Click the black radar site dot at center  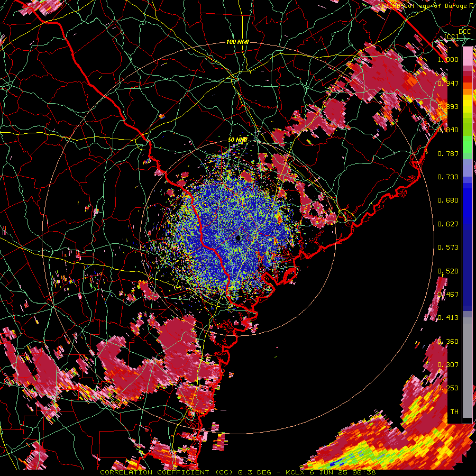pos(238,239)
